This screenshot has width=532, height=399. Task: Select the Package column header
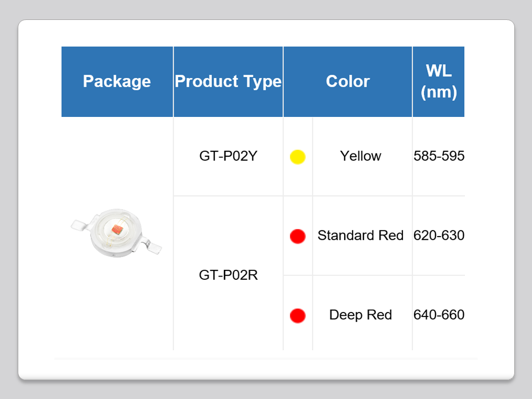coord(117,81)
